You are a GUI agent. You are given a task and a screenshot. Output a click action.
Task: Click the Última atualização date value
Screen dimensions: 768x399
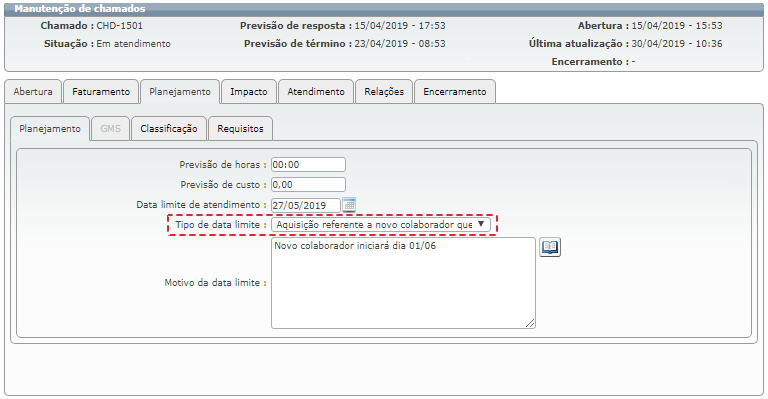click(677, 44)
